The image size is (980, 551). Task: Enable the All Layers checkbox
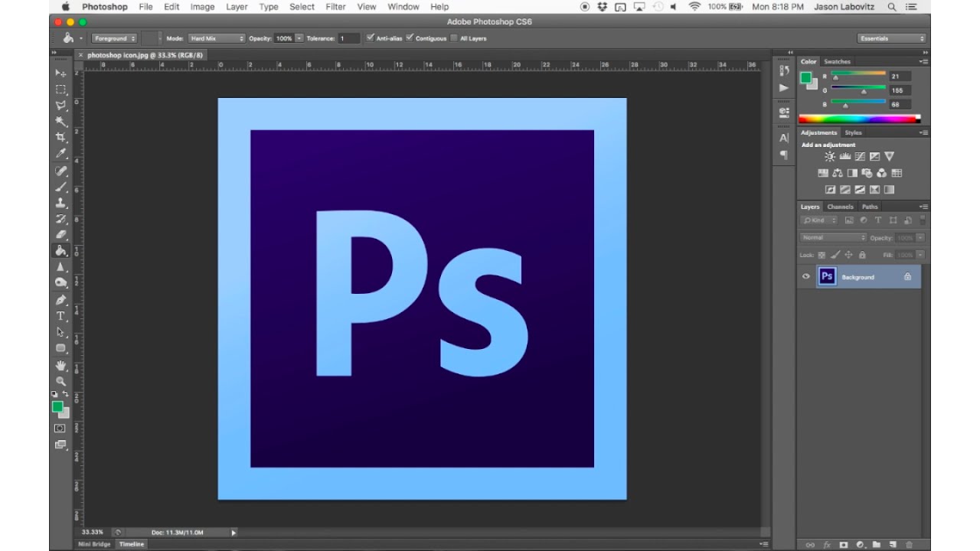click(x=454, y=37)
